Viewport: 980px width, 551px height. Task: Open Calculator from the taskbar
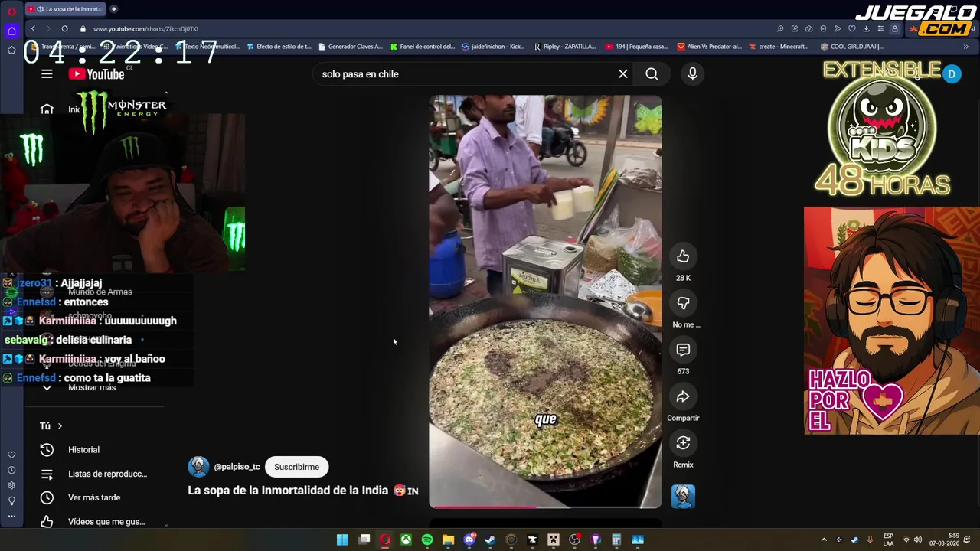[616, 540]
